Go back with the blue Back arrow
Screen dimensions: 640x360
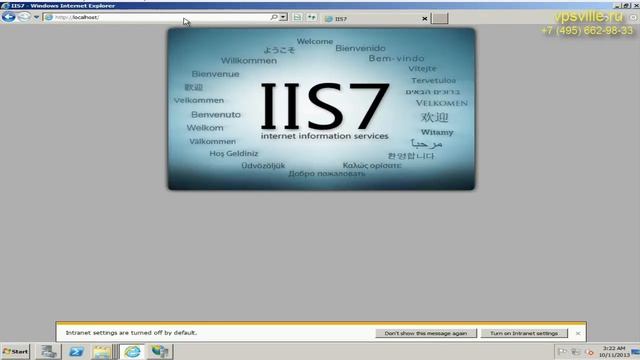point(8,17)
